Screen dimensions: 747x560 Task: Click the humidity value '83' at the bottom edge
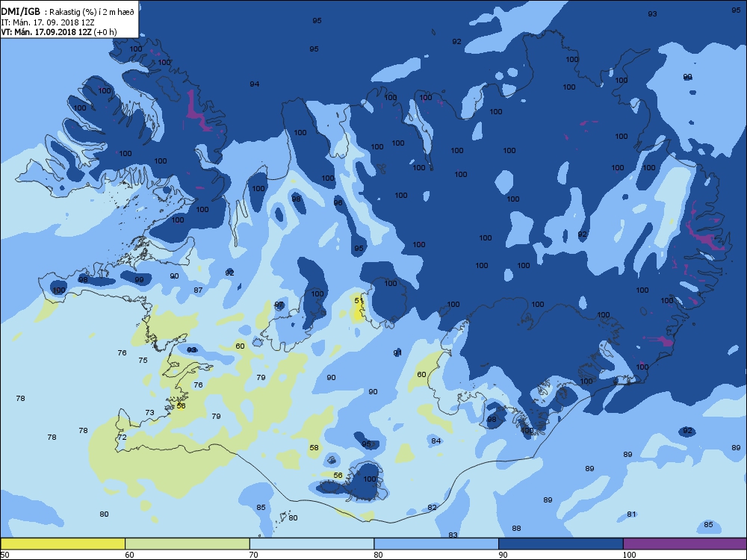453,535
